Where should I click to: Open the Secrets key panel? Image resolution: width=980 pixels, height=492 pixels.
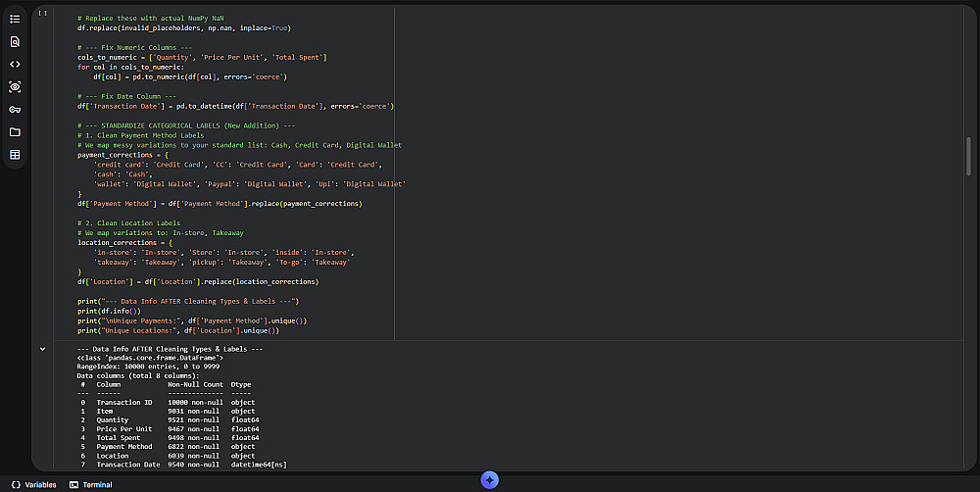15,110
